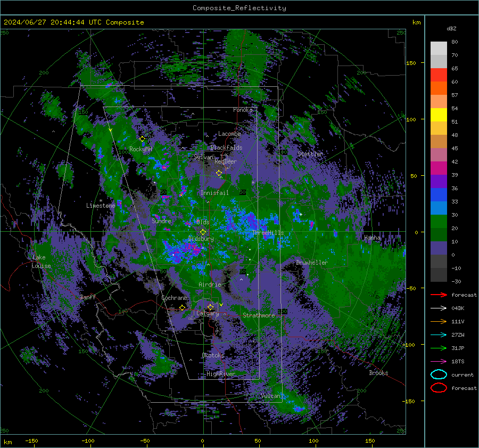Click the -50 tick label on right axis
The height and width of the screenshot is (448, 479).
tap(411, 288)
